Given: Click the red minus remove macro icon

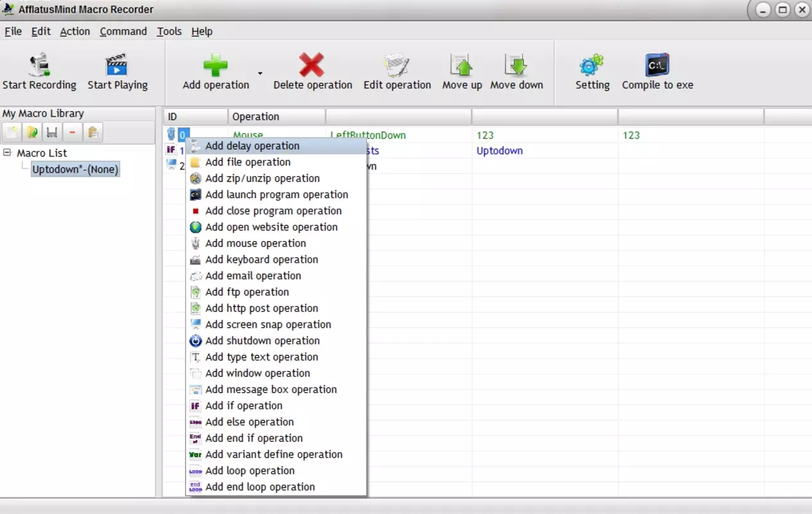Looking at the screenshot, I should pos(72,132).
